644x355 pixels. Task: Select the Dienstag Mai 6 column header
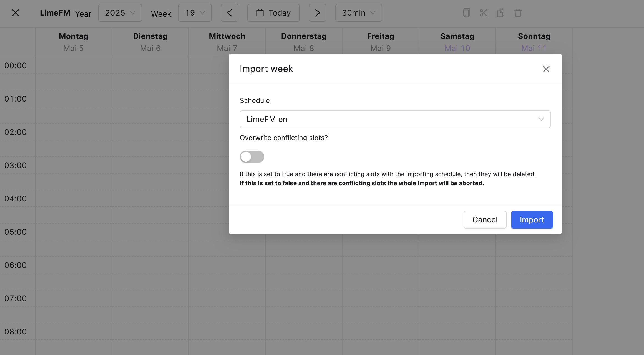(150, 42)
